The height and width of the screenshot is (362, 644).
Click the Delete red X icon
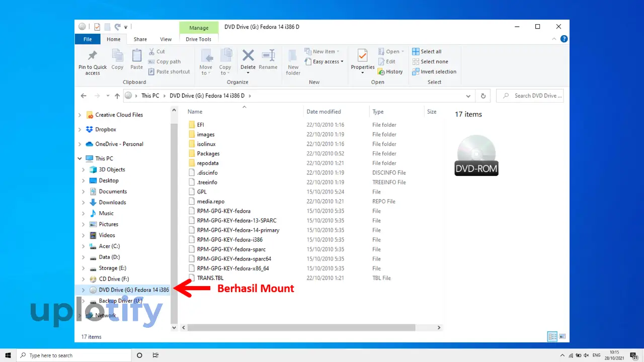(248, 55)
